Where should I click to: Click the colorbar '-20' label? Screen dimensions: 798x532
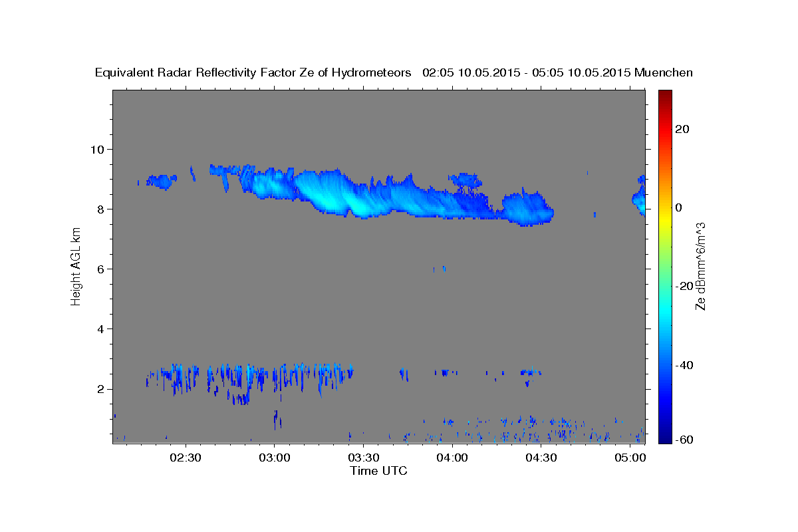coord(684,286)
